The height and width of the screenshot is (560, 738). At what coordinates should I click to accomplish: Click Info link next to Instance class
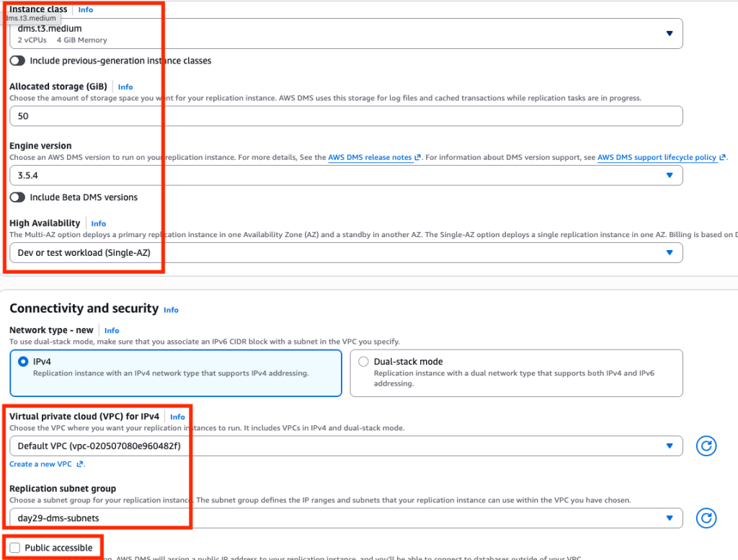[x=86, y=9]
